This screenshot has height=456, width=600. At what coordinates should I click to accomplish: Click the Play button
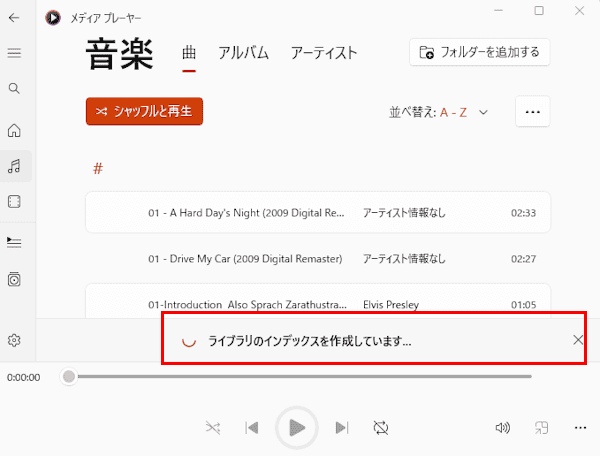(x=297, y=427)
